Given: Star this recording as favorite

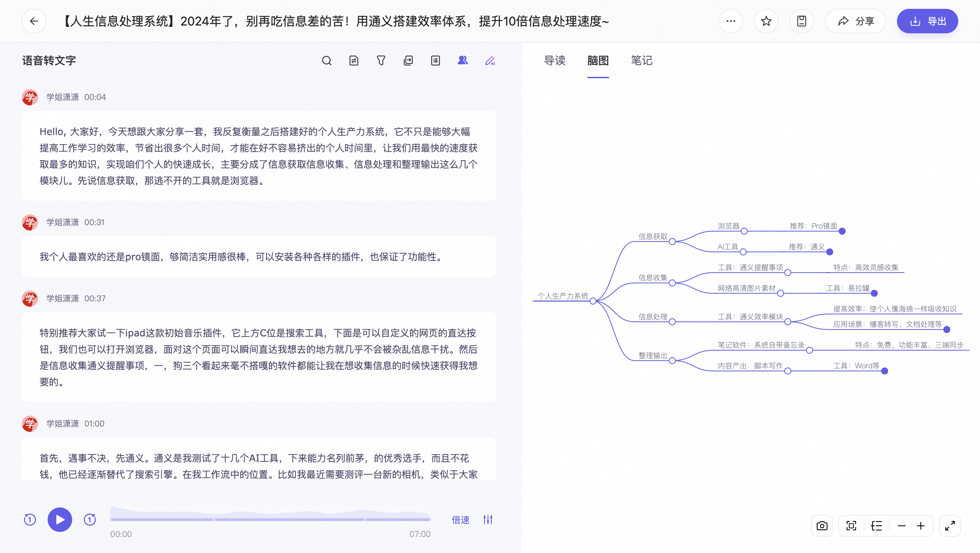Looking at the screenshot, I should (766, 21).
